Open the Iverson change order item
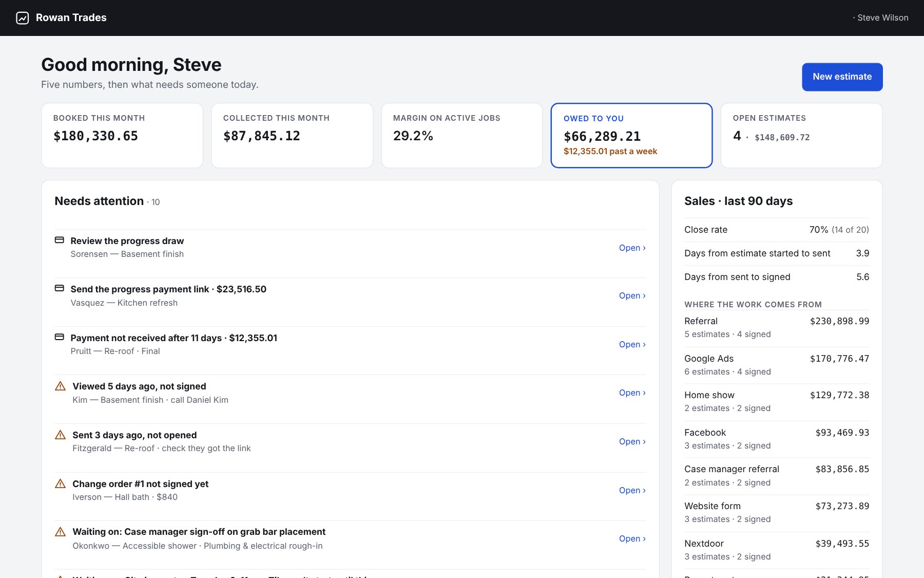 [x=632, y=490]
